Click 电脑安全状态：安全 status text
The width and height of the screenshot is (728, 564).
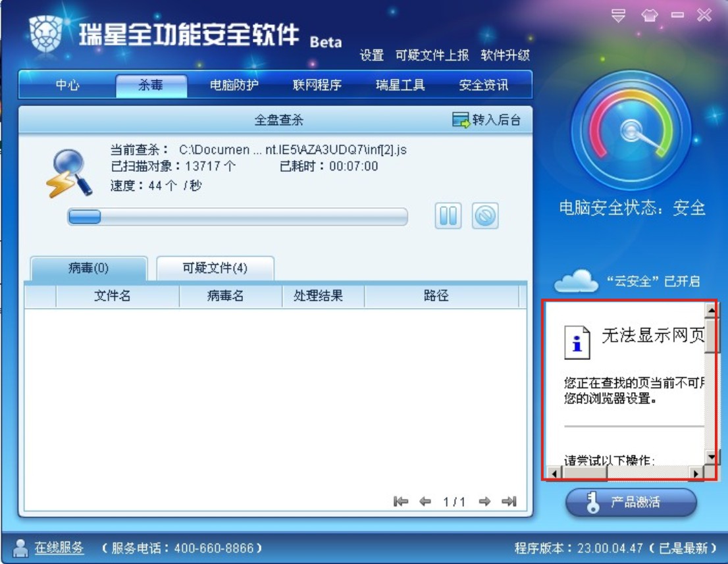[633, 207]
